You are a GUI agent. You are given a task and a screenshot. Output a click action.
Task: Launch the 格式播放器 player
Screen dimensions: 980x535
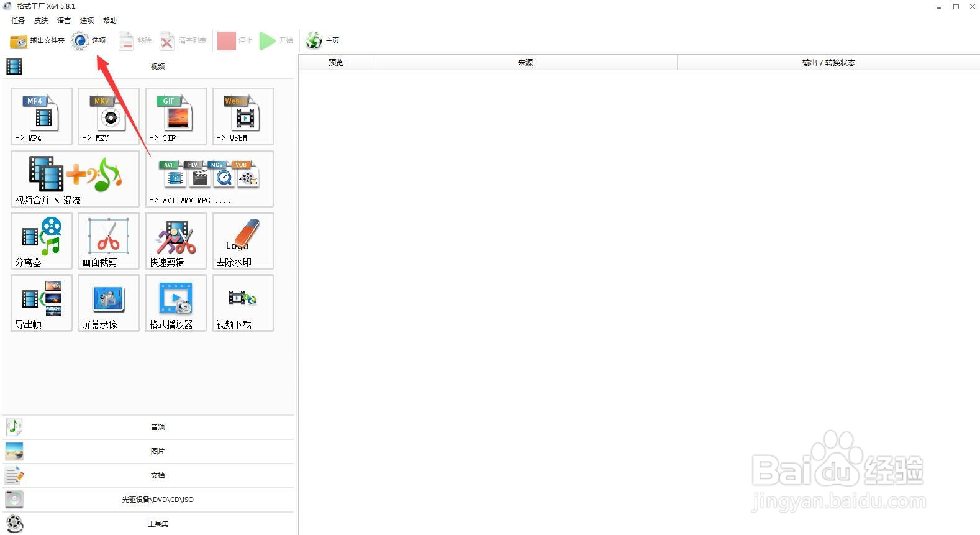176,303
